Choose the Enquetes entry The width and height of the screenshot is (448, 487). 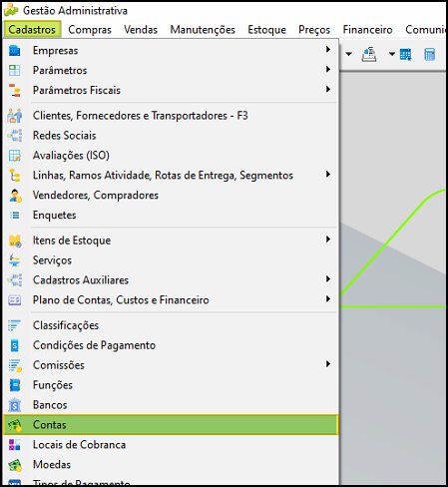171,216
